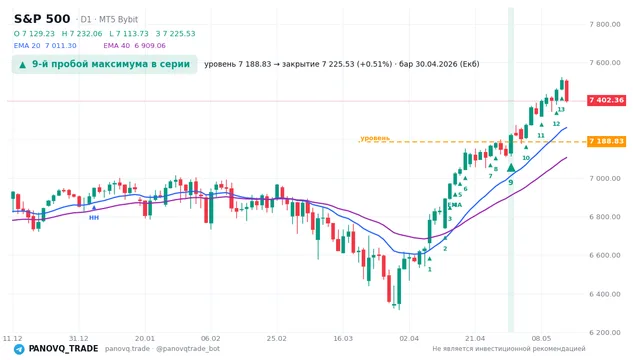
Task: Click the green triangle in the breakout banner
Action: [23, 64]
